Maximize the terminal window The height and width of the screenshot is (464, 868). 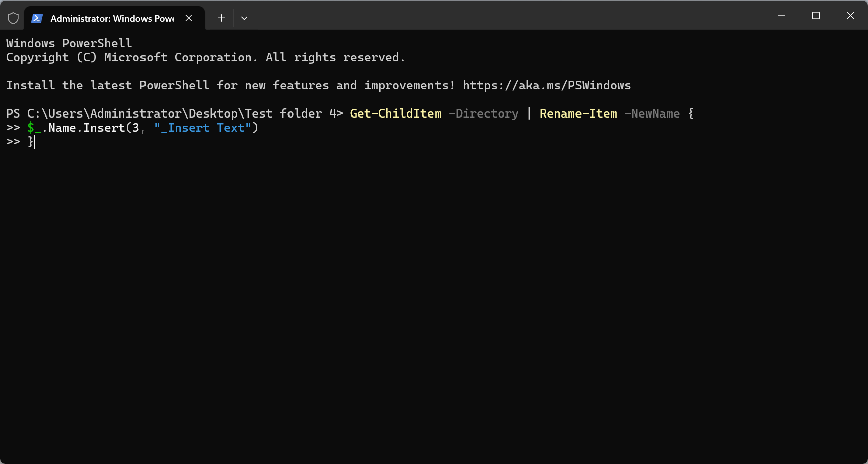coord(816,16)
